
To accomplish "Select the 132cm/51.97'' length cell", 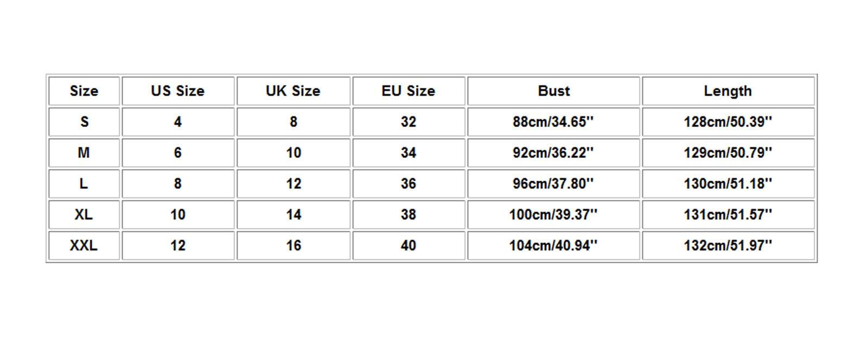I will coord(728,245).
